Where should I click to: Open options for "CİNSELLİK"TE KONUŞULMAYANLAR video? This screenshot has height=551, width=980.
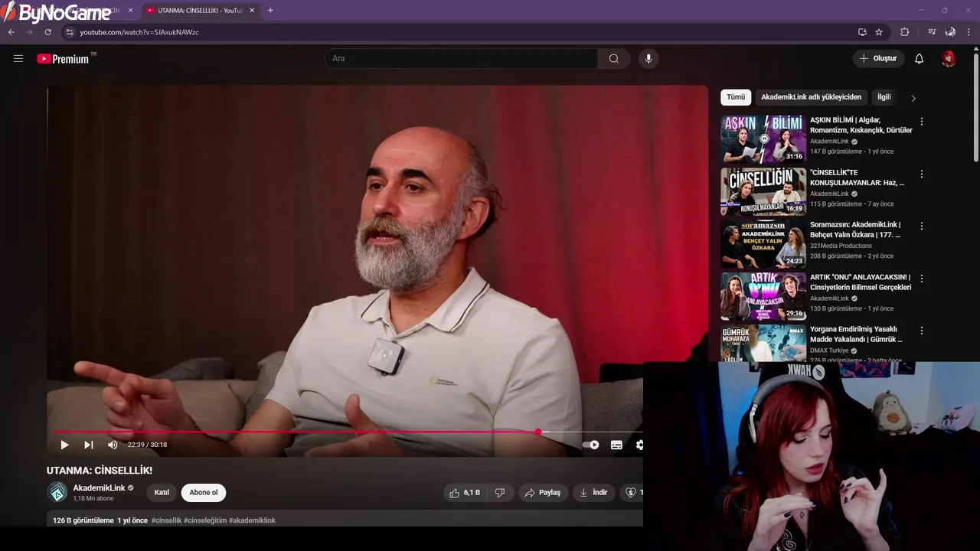pyautogui.click(x=922, y=174)
